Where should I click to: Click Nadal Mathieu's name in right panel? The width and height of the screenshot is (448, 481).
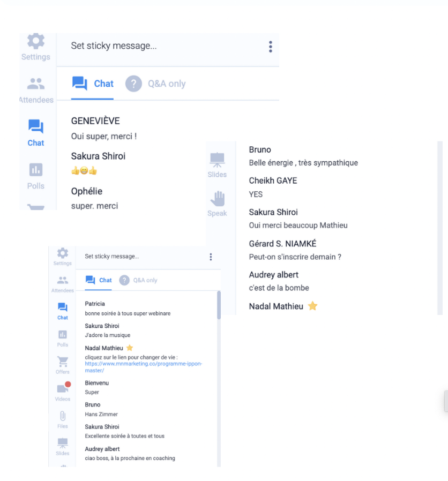coord(276,306)
